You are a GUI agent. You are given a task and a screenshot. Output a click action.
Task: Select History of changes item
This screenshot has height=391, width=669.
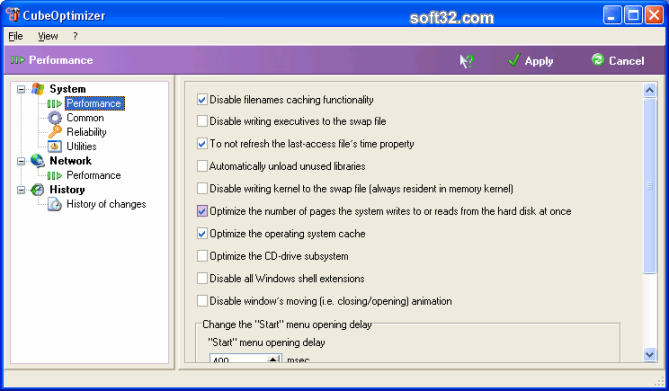[x=106, y=204]
